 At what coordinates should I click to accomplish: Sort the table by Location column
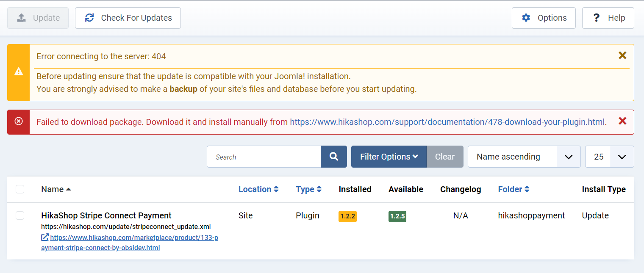click(x=258, y=189)
